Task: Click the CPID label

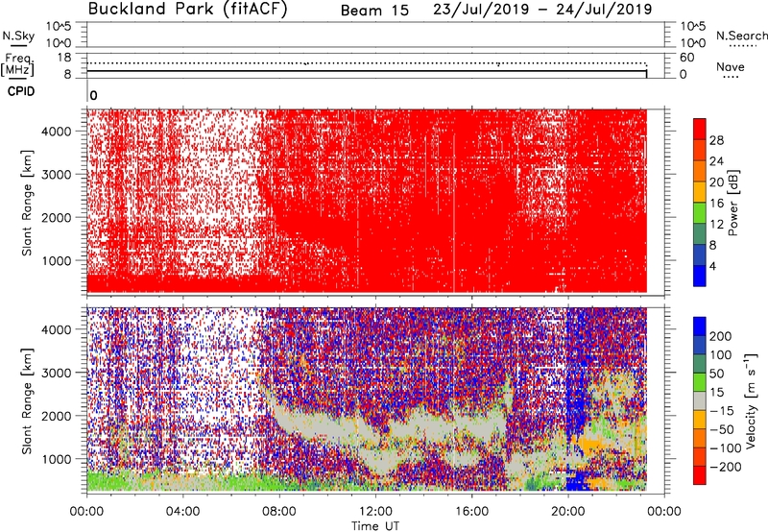Action: [x=21, y=91]
